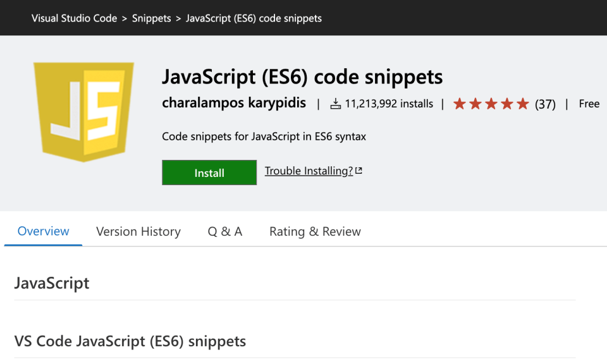
Task: Click 'Code snippets for JavaScript in ES6 syntax'
Action: pyautogui.click(x=264, y=136)
